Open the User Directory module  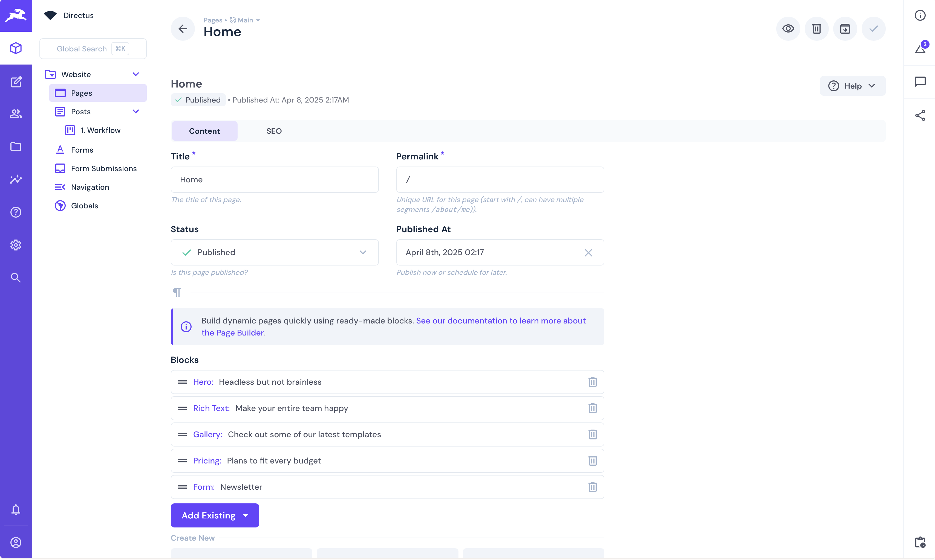tap(16, 114)
